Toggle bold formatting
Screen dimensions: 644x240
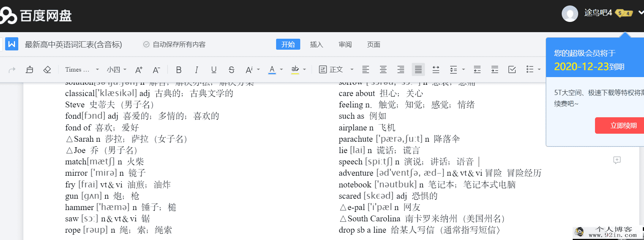click(x=178, y=70)
